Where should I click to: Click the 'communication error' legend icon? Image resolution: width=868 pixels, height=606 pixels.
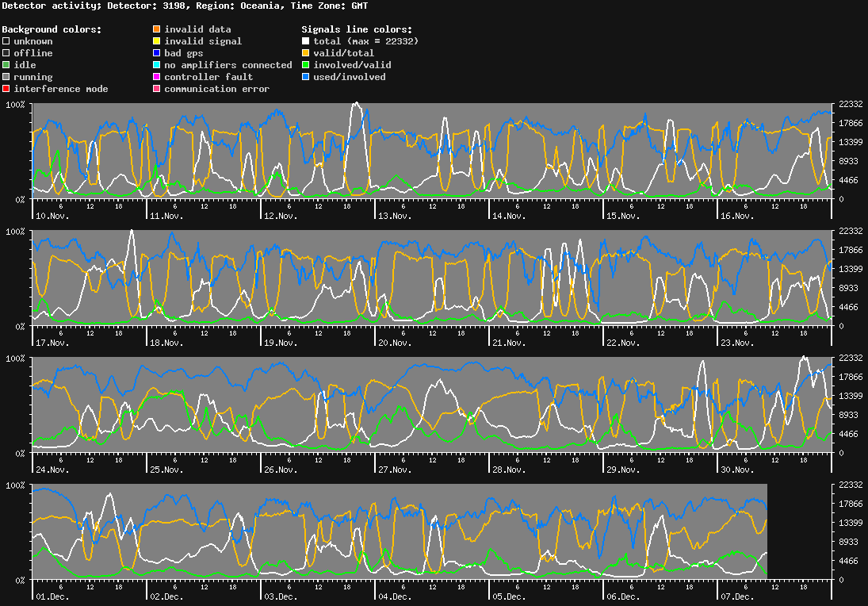coord(155,88)
